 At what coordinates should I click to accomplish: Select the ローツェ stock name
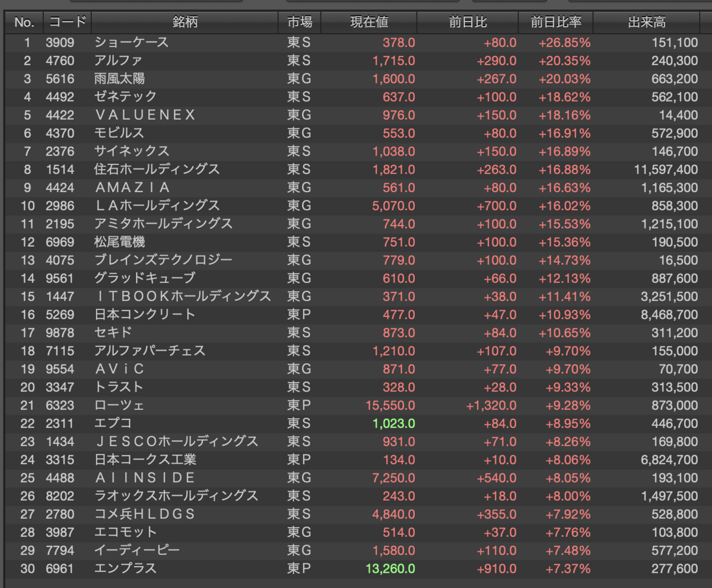119,405
